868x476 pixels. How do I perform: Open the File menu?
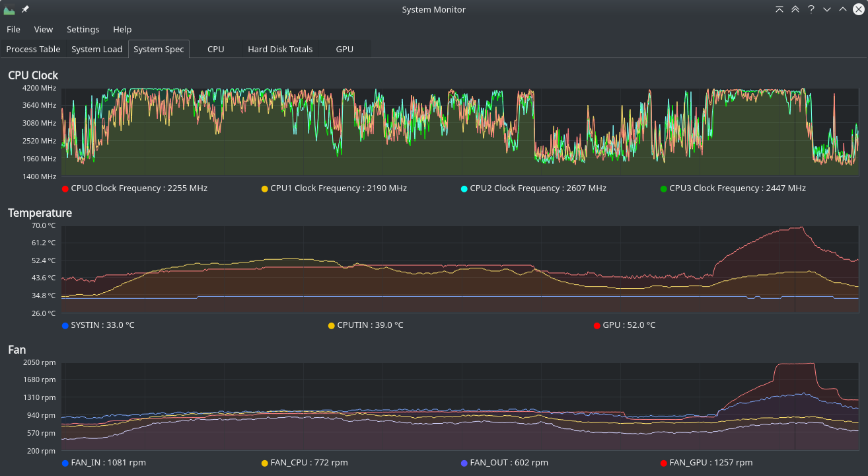(13, 29)
